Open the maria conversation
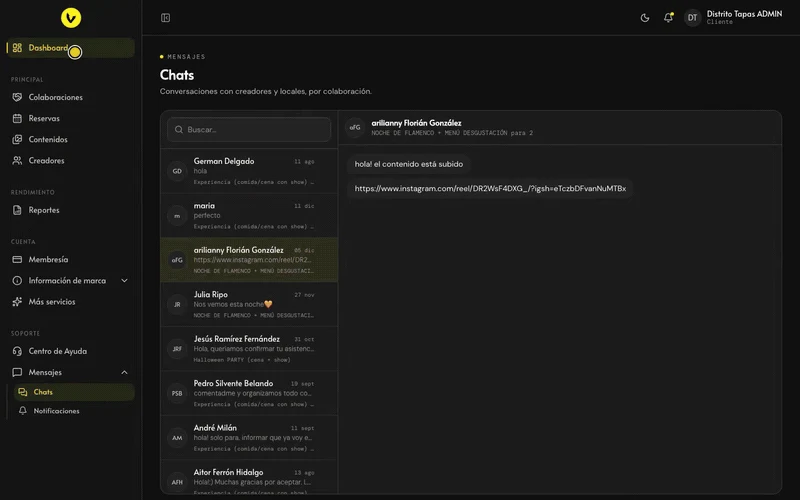 click(249, 215)
